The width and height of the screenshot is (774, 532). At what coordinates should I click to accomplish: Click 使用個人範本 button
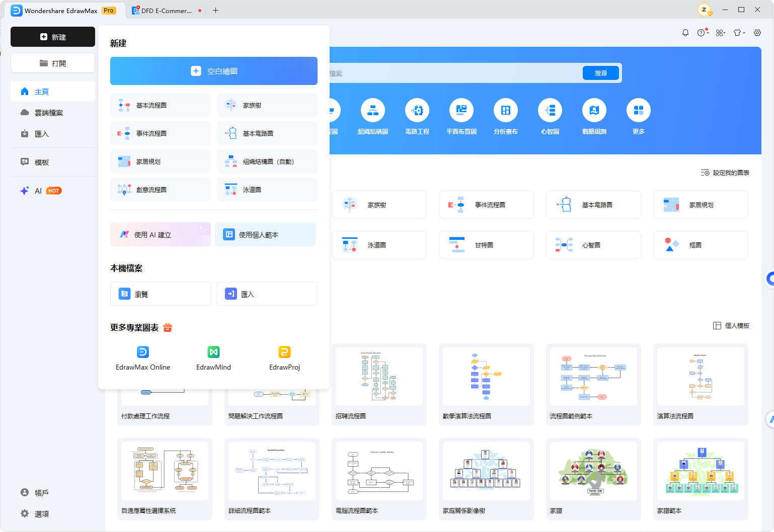(265, 234)
